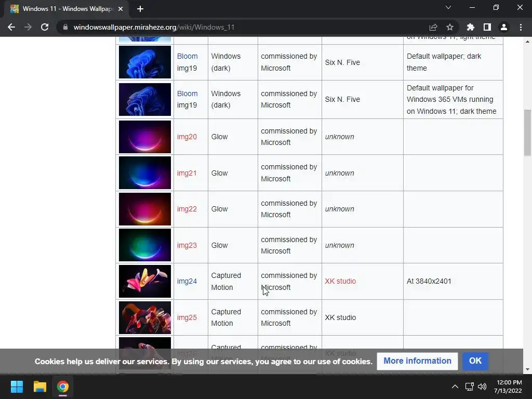The height and width of the screenshot is (399, 532).
Task: Click 'unknown' author in img23 row
Action: tap(340, 245)
